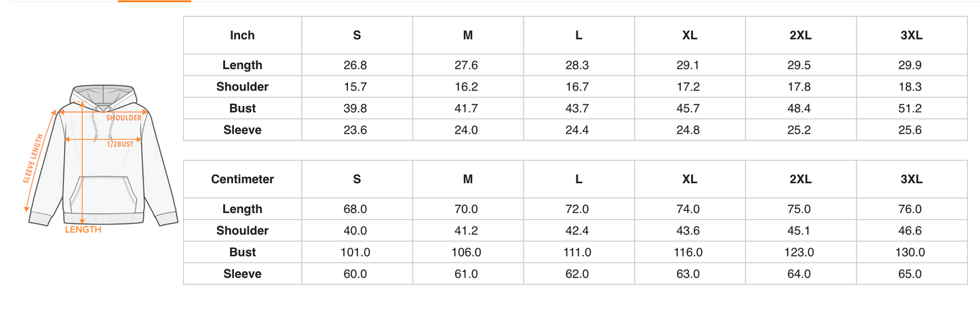Click the 130.0 bust centimeter cell
The image size is (980, 312).
(x=912, y=252)
